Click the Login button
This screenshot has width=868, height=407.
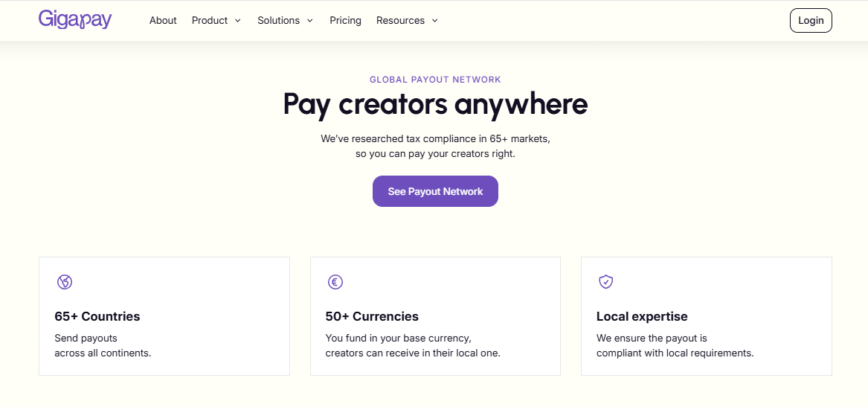click(x=811, y=21)
